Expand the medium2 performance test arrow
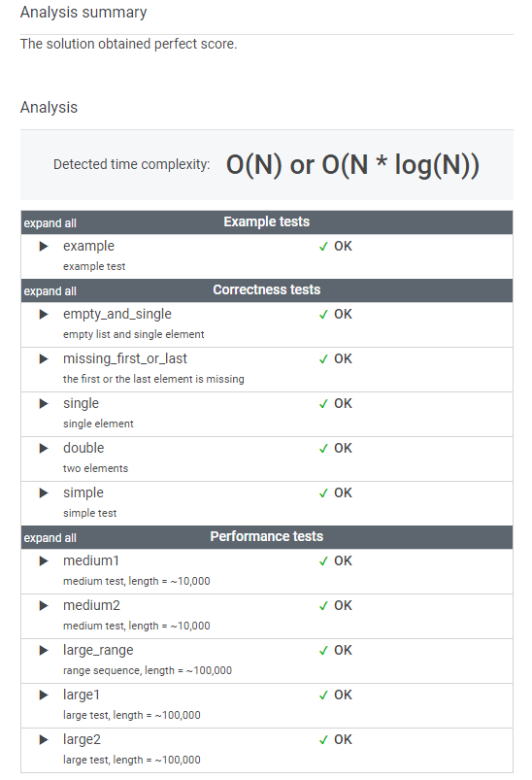Viewport: 532px width, 780px height. tap(44, 605)
